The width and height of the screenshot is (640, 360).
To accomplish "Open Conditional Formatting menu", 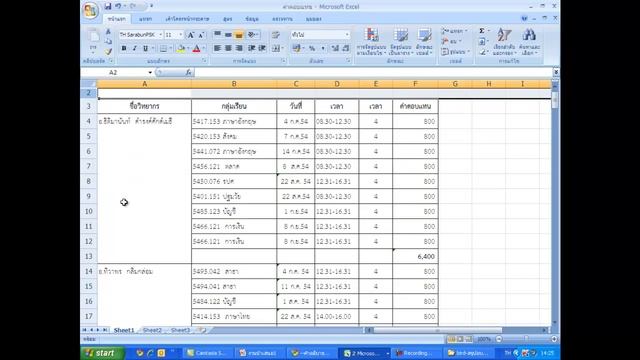I will 371,42.
